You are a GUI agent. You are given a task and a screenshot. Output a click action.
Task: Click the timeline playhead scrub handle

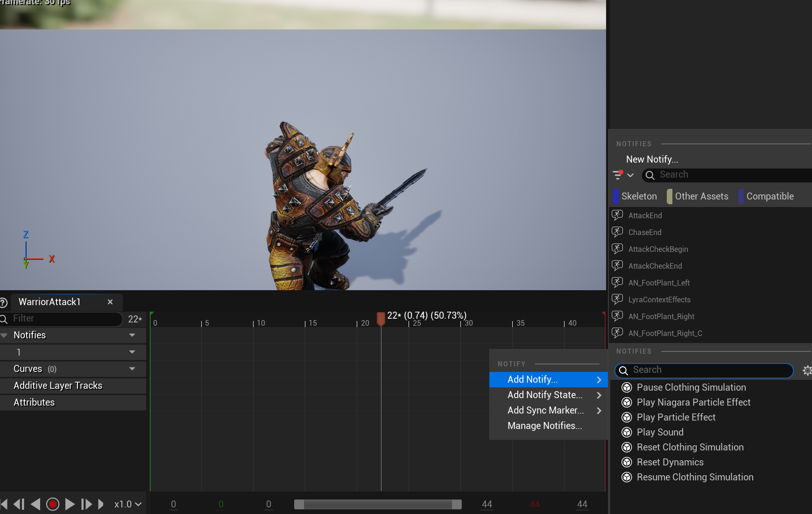[381, 319]
